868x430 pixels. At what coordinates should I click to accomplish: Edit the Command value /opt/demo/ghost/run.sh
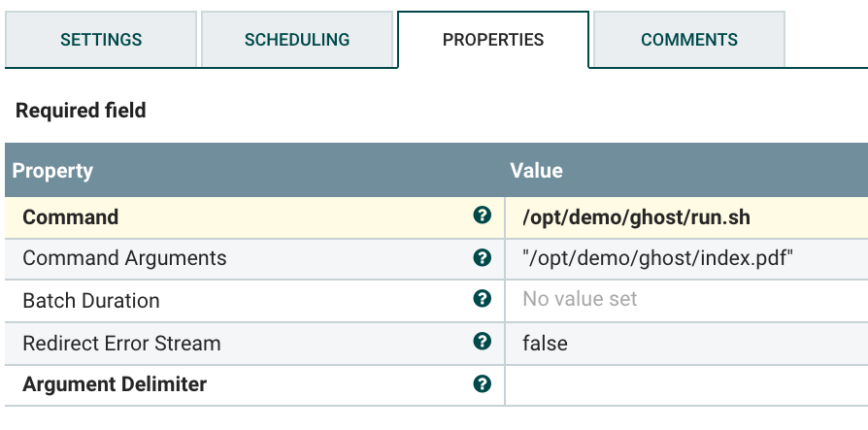coord(636,216)
